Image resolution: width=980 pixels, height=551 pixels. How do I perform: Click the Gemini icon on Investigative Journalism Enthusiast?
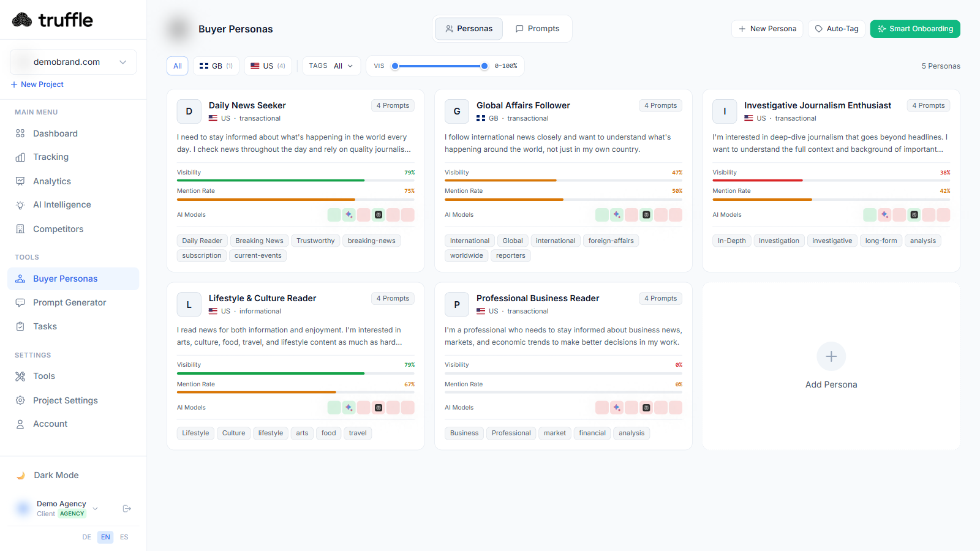tap(884, 215)
